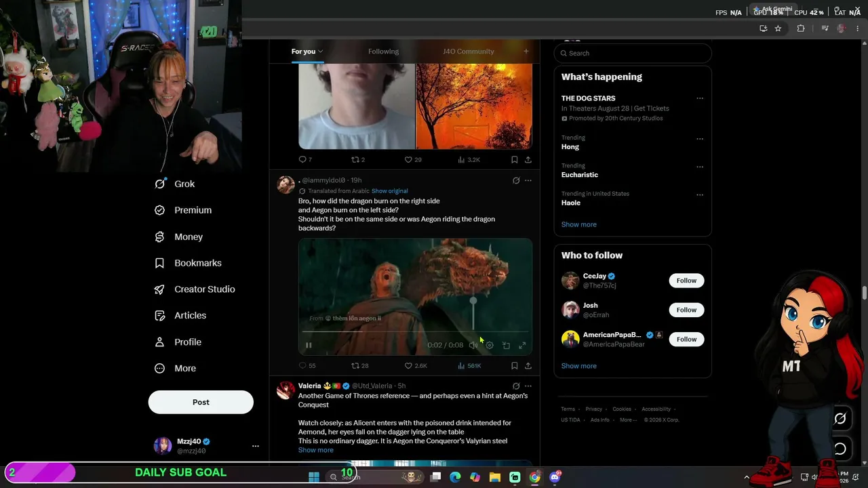Bookmark the @iammyidol0 dragon post

pyautogui.click(x=515, y=365)
